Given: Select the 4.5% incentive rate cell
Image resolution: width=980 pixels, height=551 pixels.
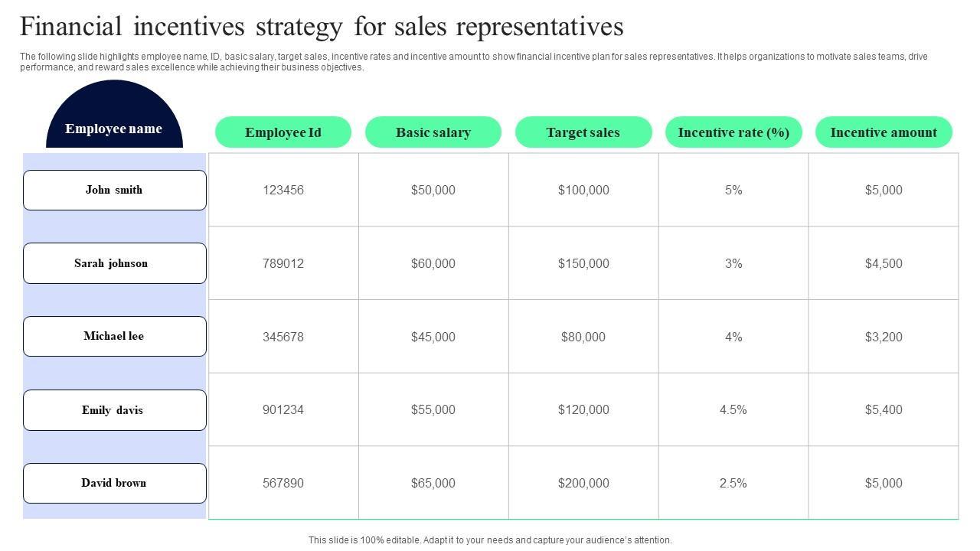Looking at the screenshot, I should [x=733, y=409].
